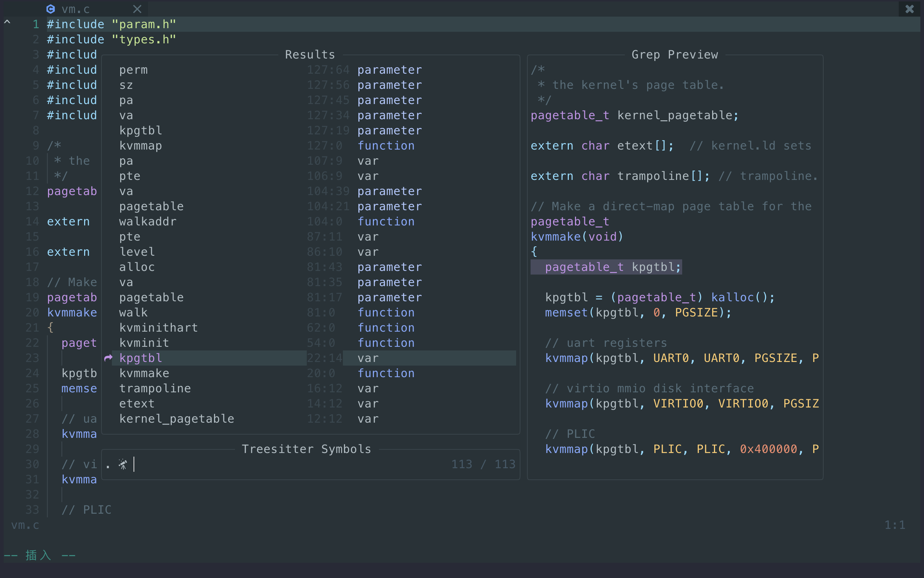This screenshot has width=924, height=578.
Task: Click the kalloc() assignment line in preview
Action: [x=660, y=297]
